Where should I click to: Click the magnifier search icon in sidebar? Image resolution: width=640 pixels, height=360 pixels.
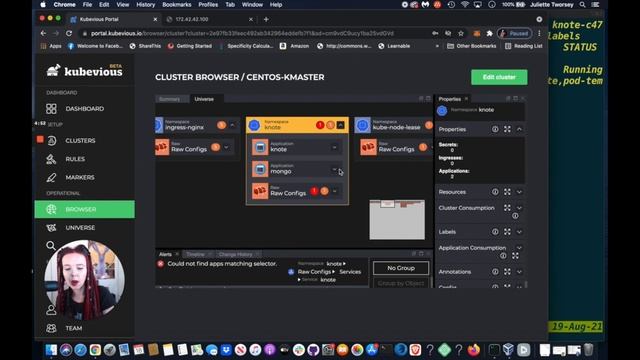(x=51, y=245)
